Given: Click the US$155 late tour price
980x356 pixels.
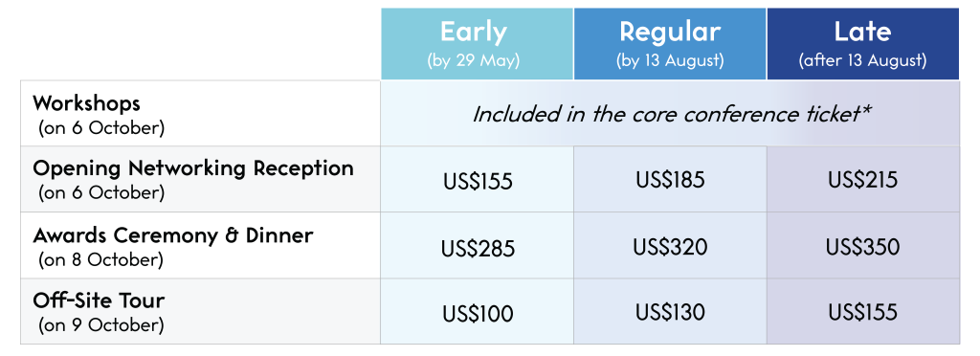Looking at the screenshot, I should pos(862,312).
